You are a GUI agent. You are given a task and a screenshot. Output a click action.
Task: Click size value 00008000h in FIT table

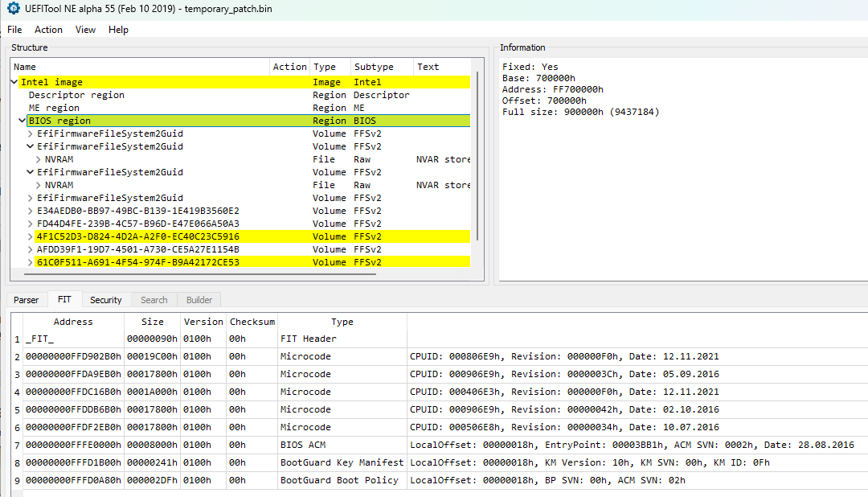(x=152, y=445)
